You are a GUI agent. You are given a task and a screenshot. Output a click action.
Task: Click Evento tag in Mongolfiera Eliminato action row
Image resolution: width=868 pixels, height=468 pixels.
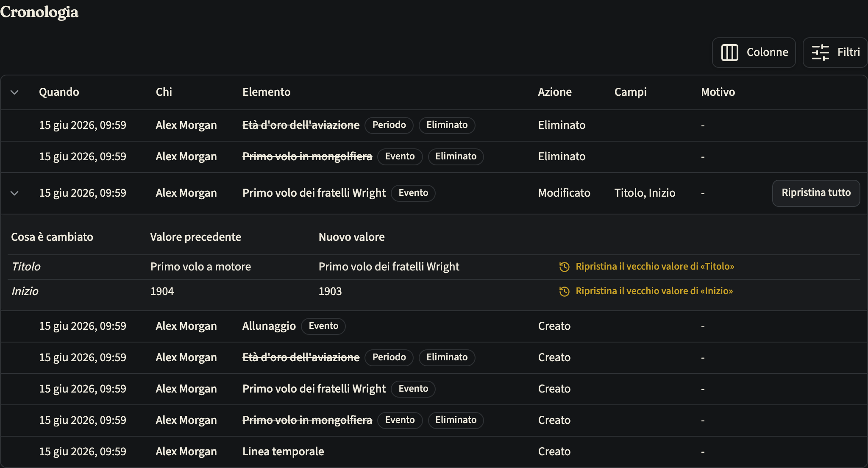(400, 156)
